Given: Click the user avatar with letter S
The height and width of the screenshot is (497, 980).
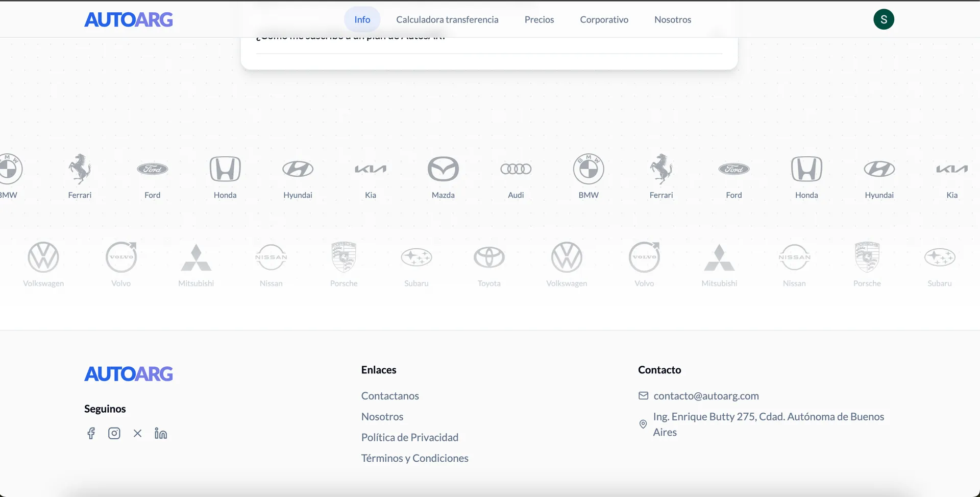Looking at the screenshot, I should coord(884,19).
